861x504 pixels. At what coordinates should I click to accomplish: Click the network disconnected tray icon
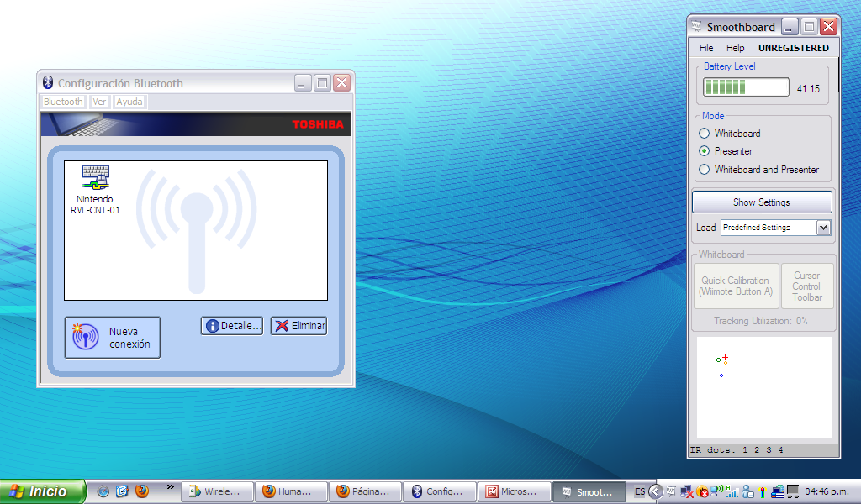point(687,491)
